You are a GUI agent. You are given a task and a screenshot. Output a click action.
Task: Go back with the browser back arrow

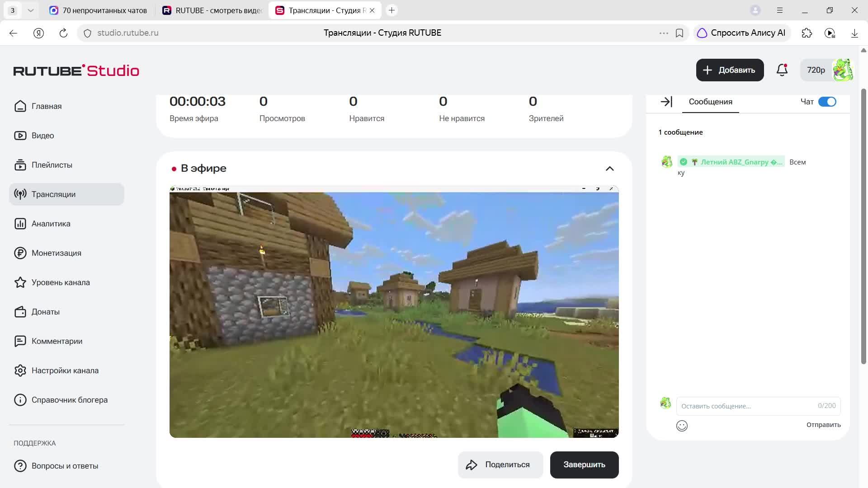pos(13,33)
